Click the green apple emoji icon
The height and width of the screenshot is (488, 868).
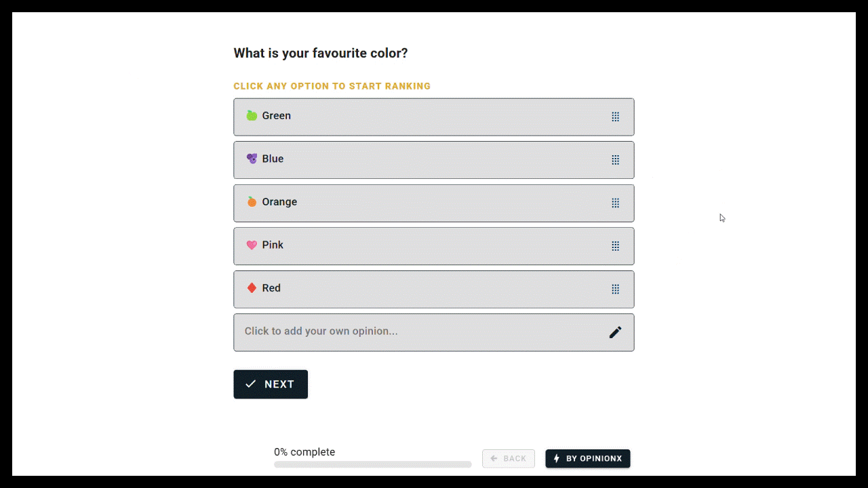click(252, 116)
